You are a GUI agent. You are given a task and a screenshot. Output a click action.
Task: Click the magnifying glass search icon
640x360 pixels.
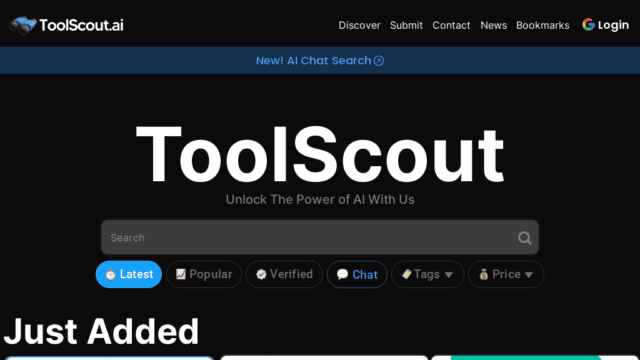pyautogui.click(x=524, y=238)
